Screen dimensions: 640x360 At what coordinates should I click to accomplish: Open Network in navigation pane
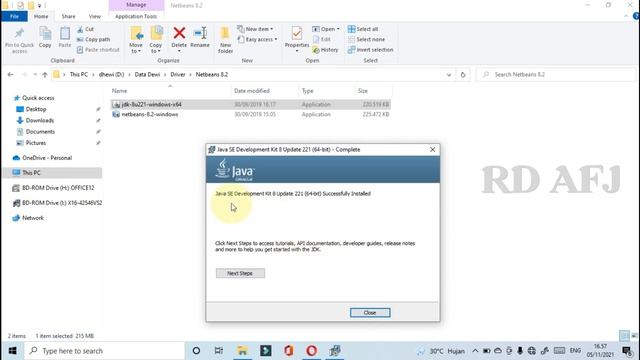click(33, 218)
